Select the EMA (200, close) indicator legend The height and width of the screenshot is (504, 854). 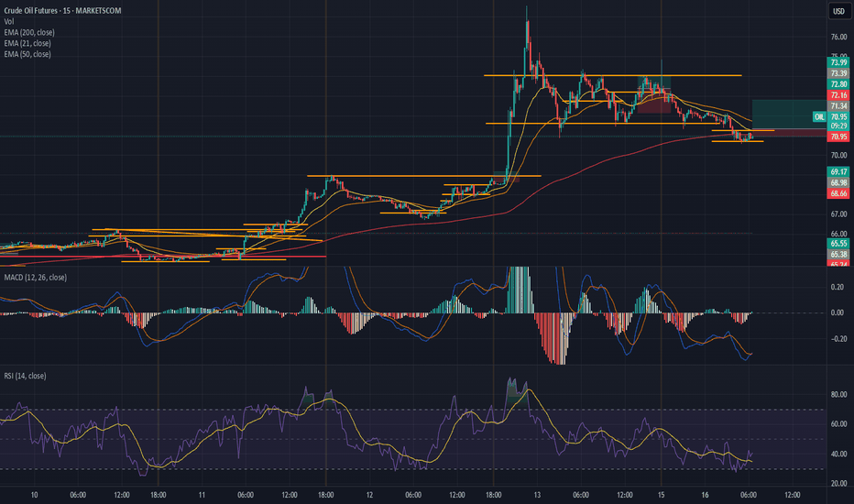coord(29,32)
